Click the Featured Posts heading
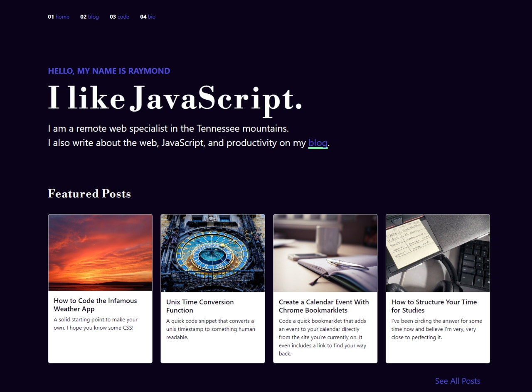The width and height of the screenshot is (532, 392). tap(89, 194)
